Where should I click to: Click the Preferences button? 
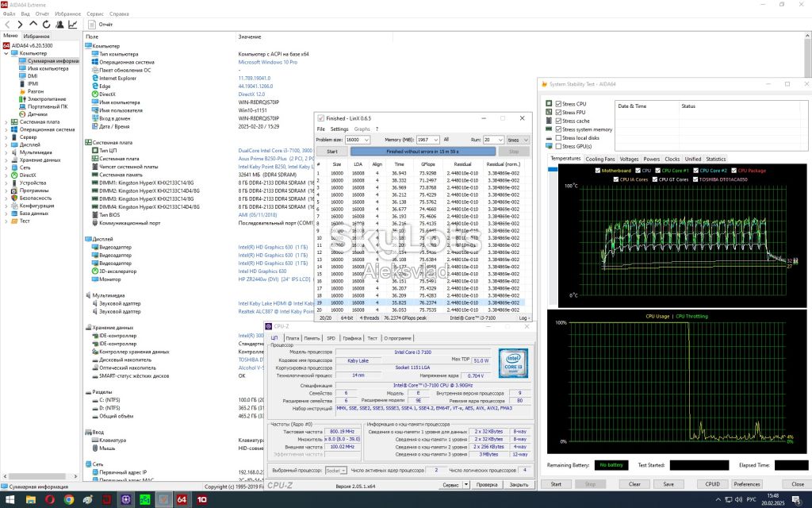pyautogui.click(x=747, y=484)
